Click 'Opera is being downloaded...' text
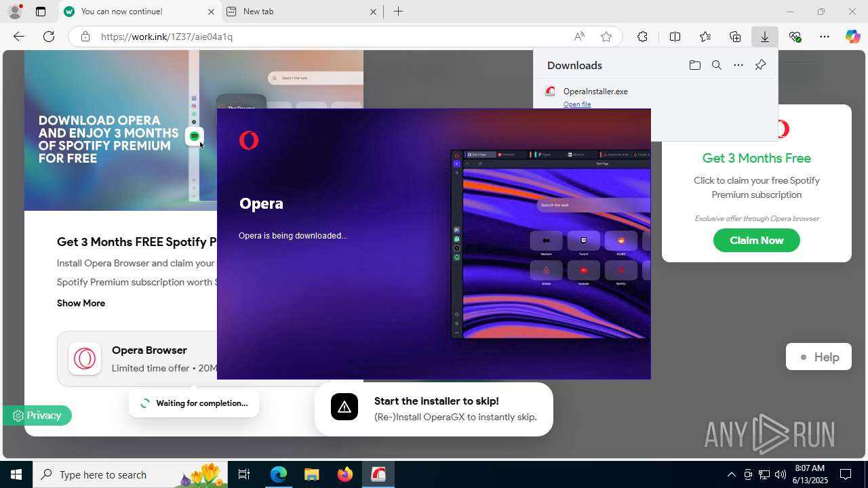Viewport: 868px width, 488px height. pyautogui.click(x=293, y=236)
